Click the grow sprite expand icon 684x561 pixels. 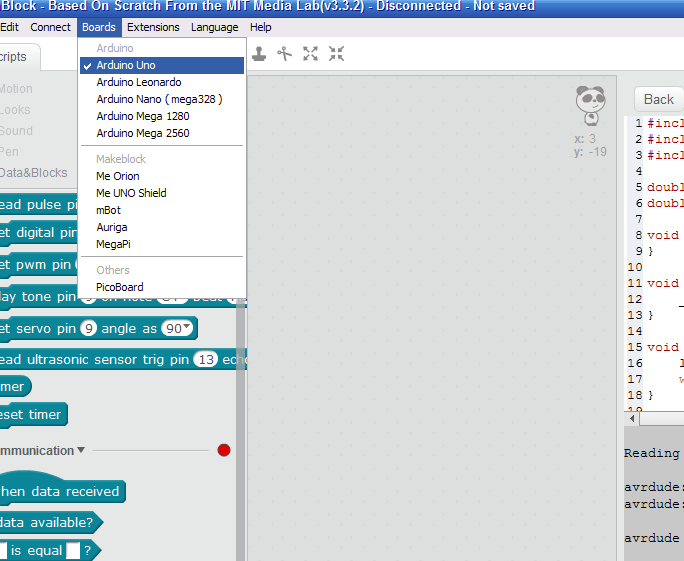[310, 54]
